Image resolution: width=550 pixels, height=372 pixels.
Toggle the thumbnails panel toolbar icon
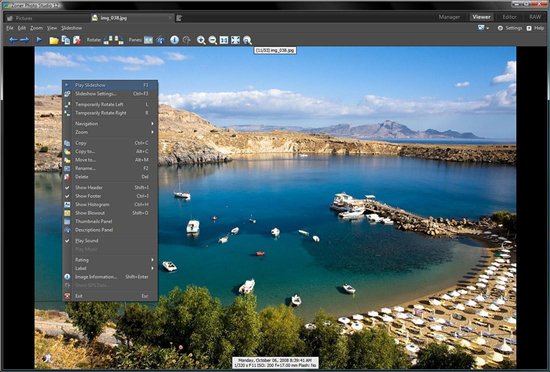tap(148, 40)
